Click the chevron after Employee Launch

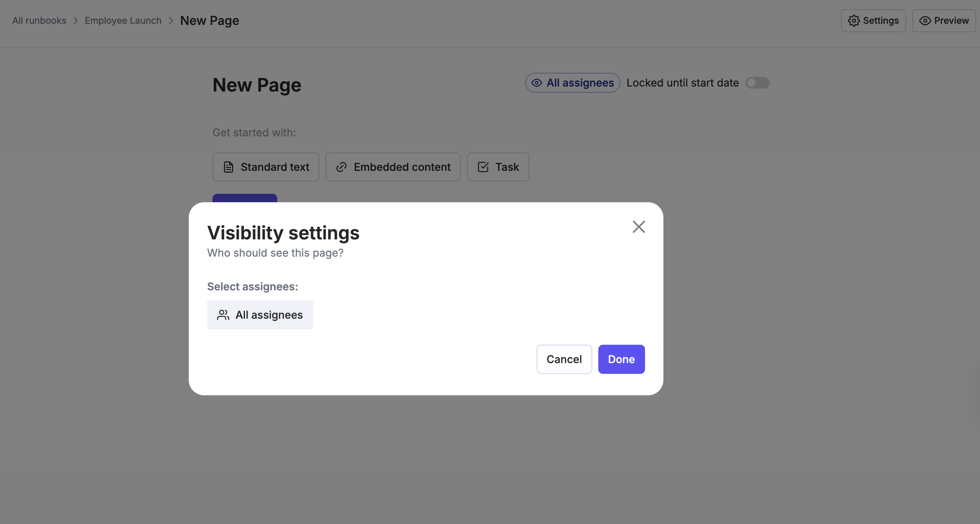coord(171,21)
